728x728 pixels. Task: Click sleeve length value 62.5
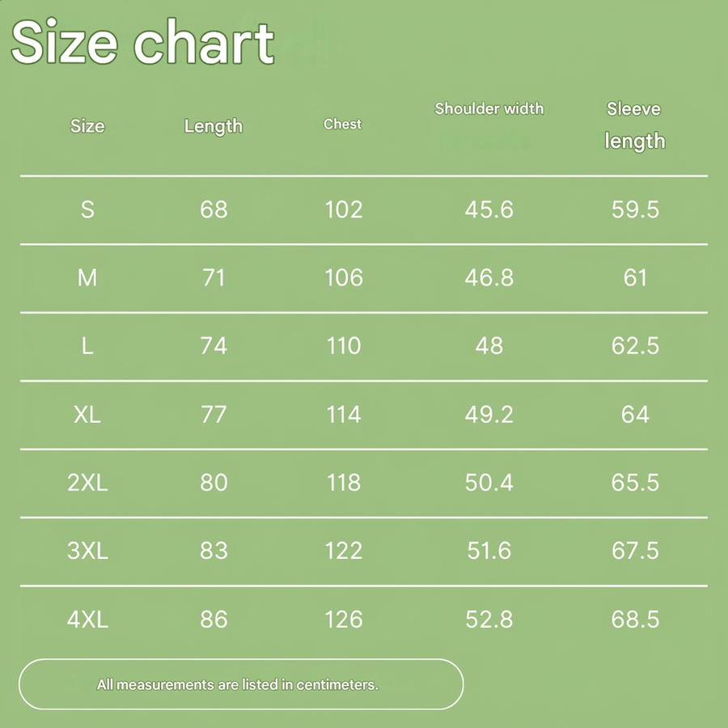[635, 346]
